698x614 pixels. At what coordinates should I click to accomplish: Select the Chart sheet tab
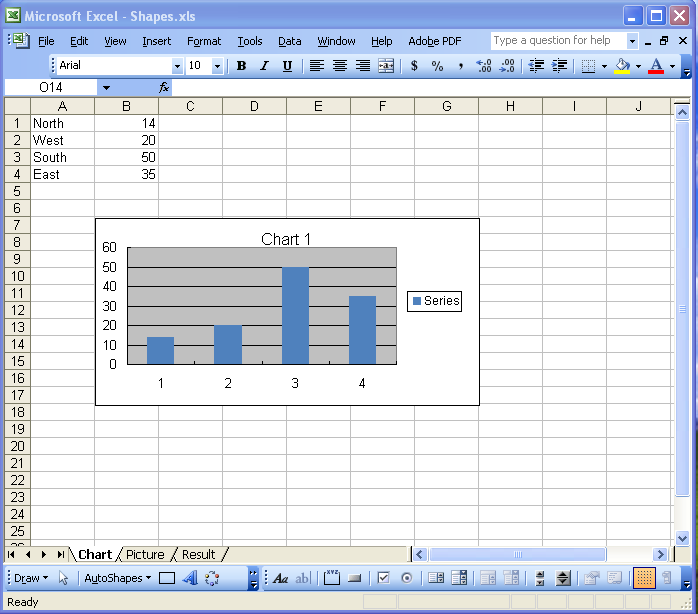(x=95, y=554)
